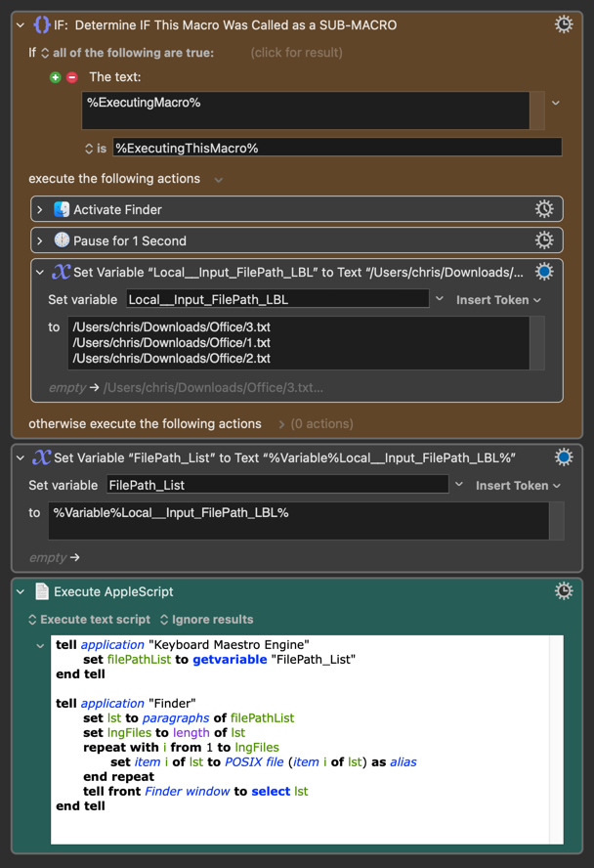
Task: Open gear menu for Pause for 1 Second
Action: pyautogui.click(x=544, y=239)
